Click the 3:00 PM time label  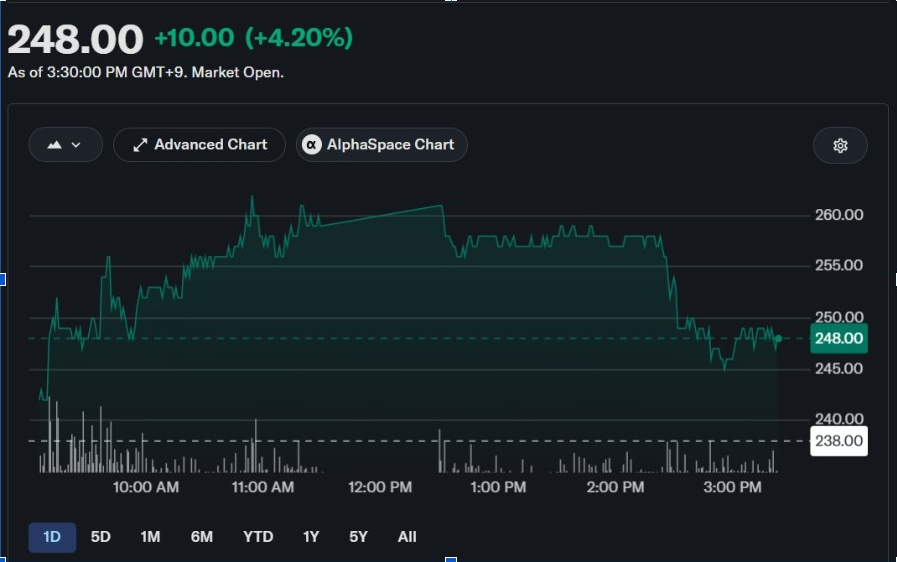click(x=732, y=487)
